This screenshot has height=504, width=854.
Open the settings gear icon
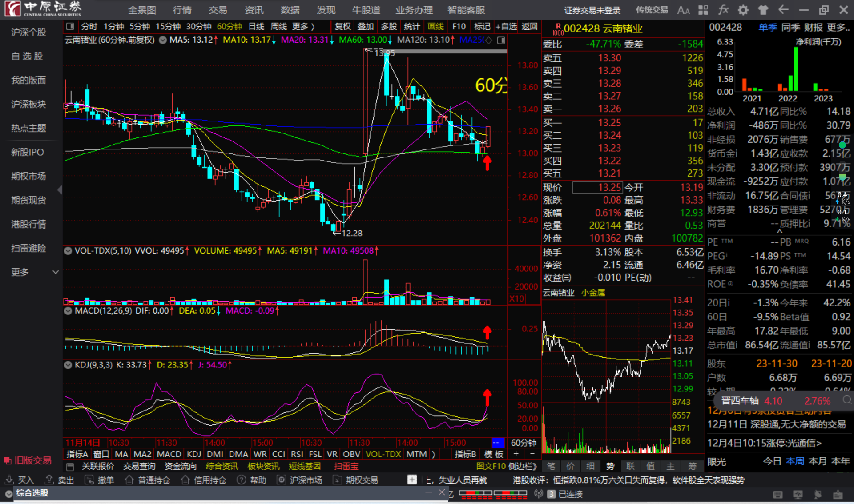(743, 10)
